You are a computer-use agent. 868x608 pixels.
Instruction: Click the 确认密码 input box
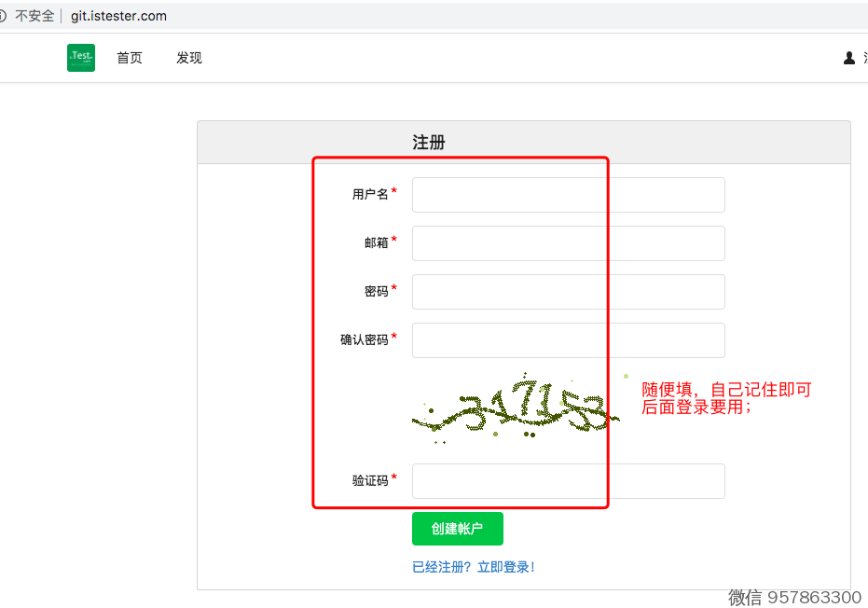click(568, 340)
